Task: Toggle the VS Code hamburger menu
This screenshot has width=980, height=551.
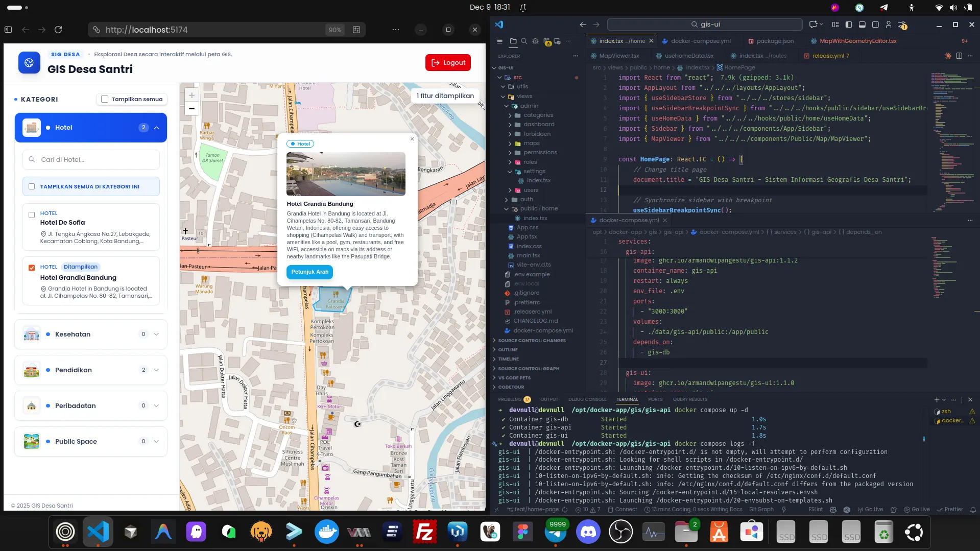Action: point(499,41)
